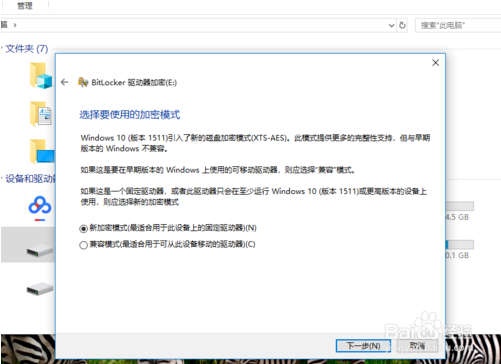
Task: Close the BitLocker dialog with the X
Action: (435, 63)
